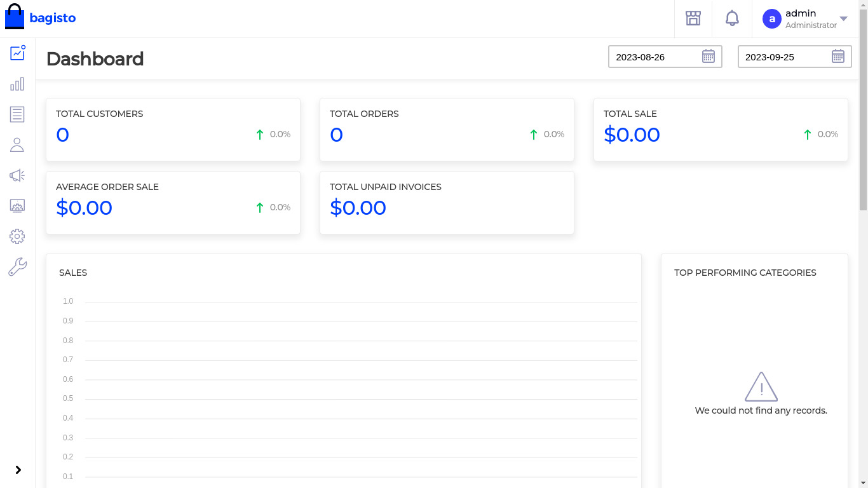This screenshot has width=868, height=488.
Task: Open the Customers person sidebar icon
Action: pos(17,145)
